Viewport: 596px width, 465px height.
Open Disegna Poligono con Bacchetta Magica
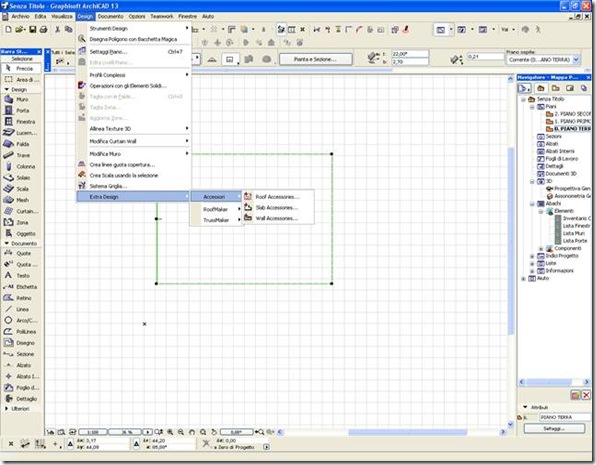coord(133,39)
